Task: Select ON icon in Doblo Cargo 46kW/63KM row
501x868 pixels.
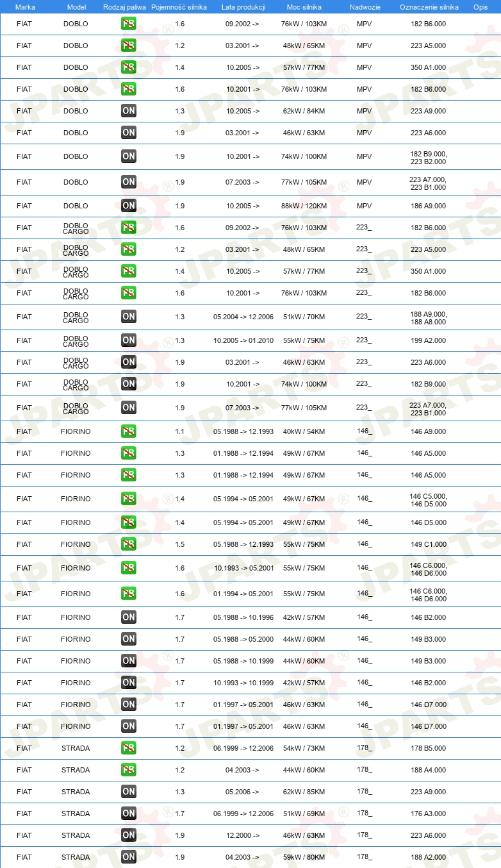Action: [129, 362]
